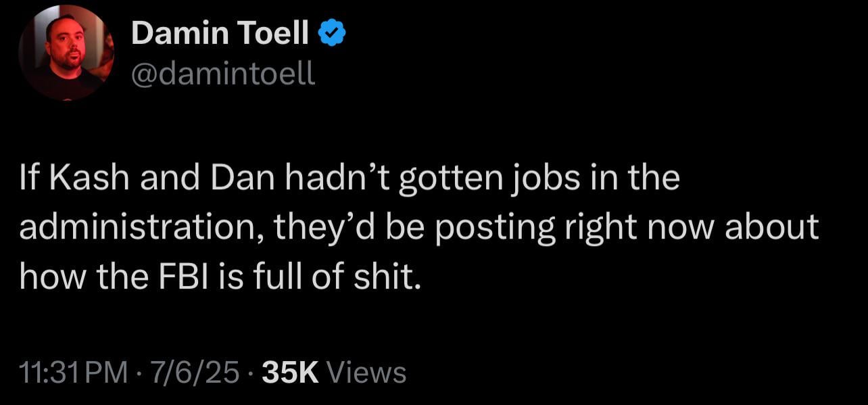Open the @damintoell handle link
Viewport: 868px width, 405px height.
pyautogui.click(x=223, y=73)
